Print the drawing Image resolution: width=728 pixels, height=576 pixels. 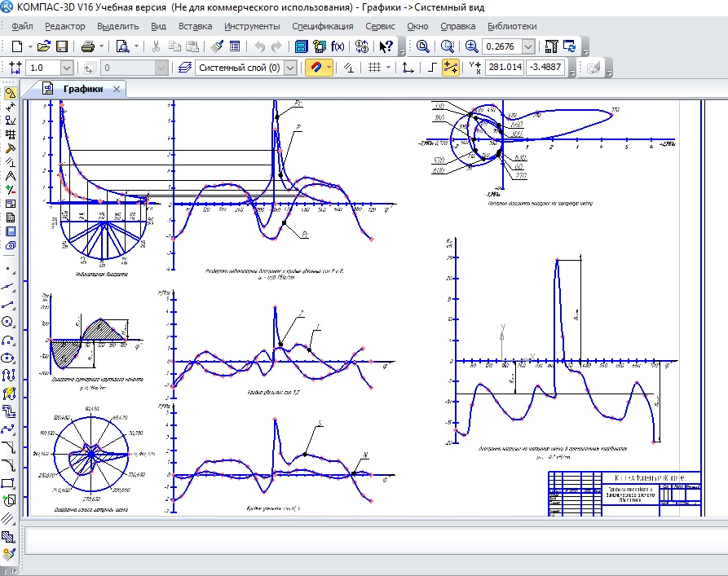88,46
